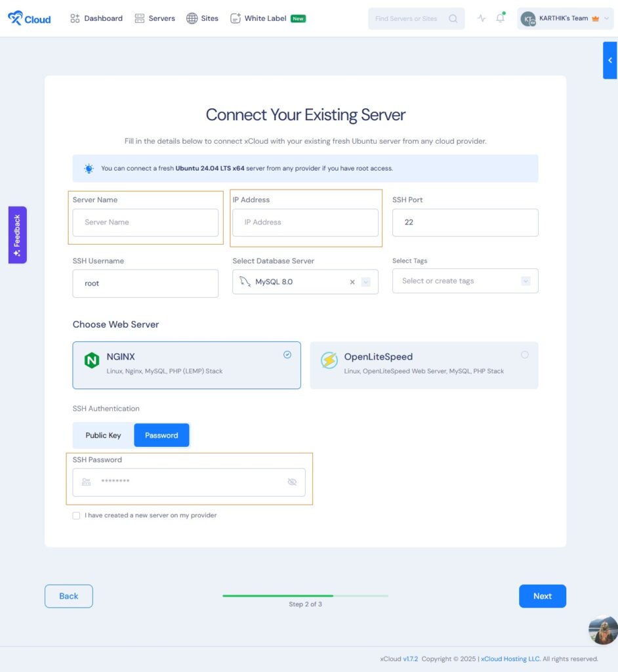Image resolution: width=618 pixels, height=672 pixels.
Task: Click the Sites globe icon
Action: pyautogui.click(x=192, y=18)
